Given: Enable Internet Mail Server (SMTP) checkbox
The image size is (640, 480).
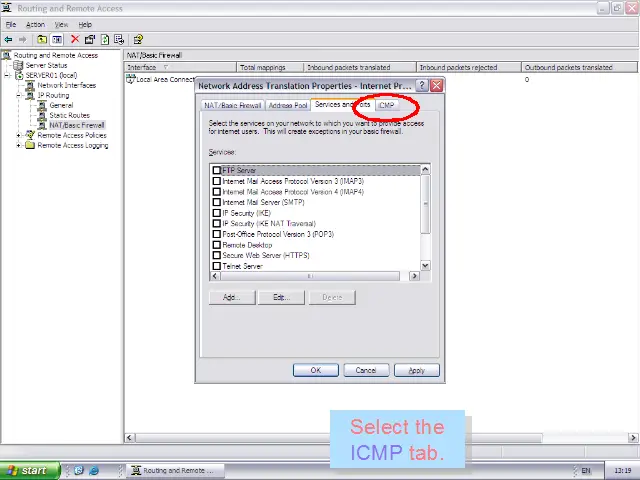Looking at the screenshot, I should tap(217, 202).
